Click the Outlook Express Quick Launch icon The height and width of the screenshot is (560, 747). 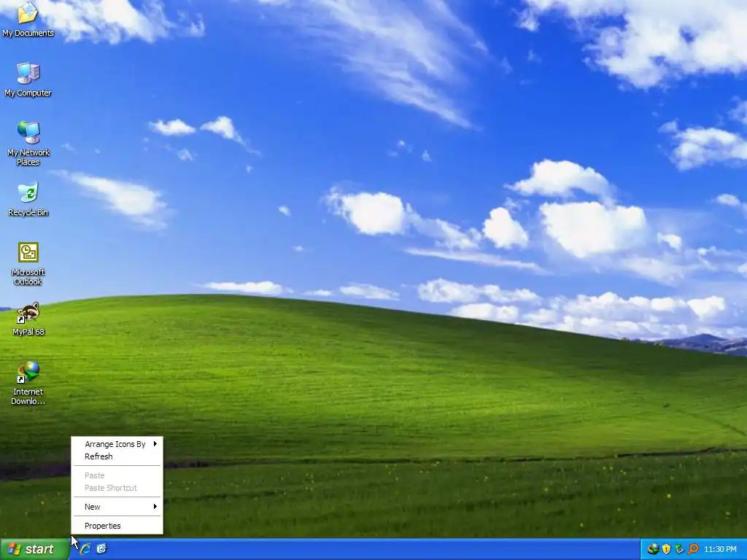(x=101, y=549)
